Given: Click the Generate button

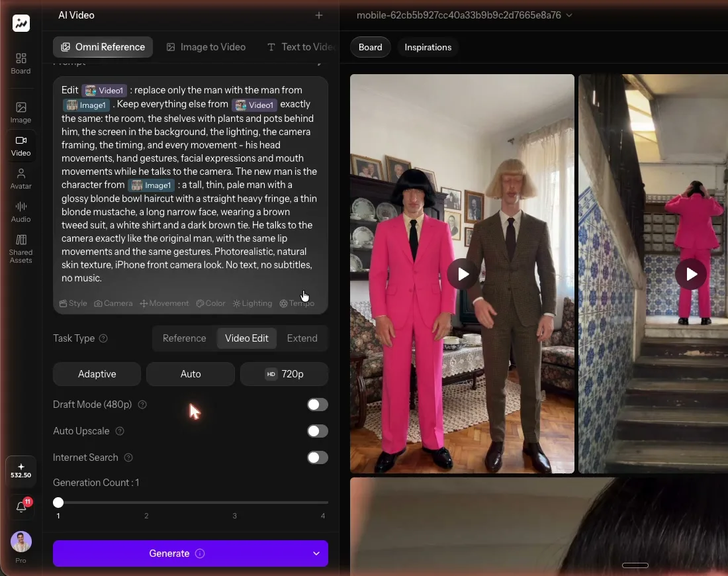Looking at the screenshot, I should click(191, 553).
